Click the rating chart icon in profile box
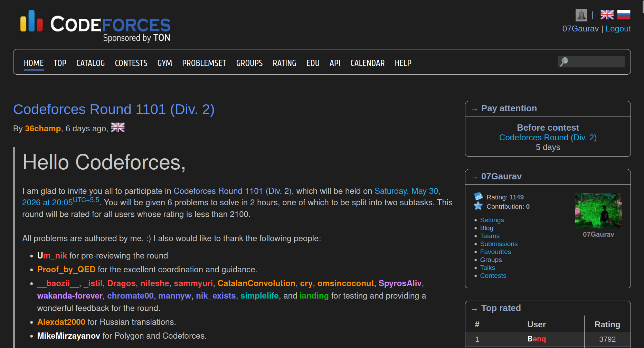644x348 pixels. coord(479,196)
